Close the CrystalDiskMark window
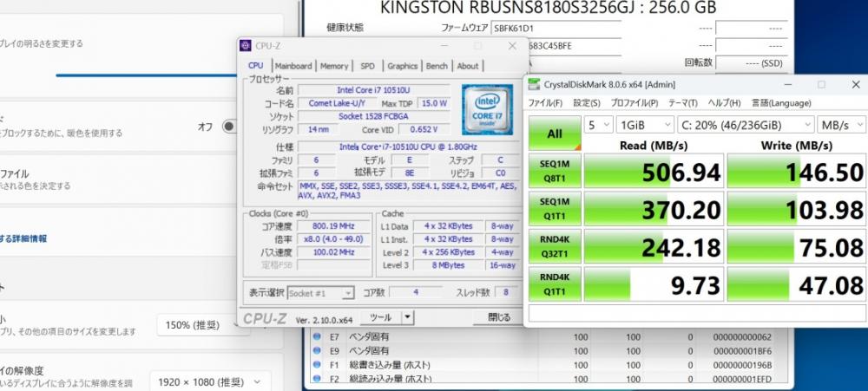Viewport: 868px width, 391px height. [855, 85]
